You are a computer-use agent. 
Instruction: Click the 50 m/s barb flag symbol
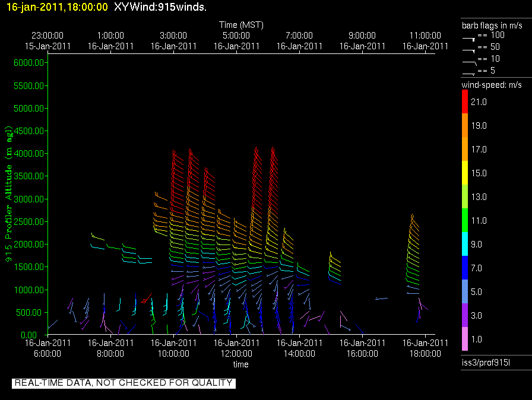(469, 50)
